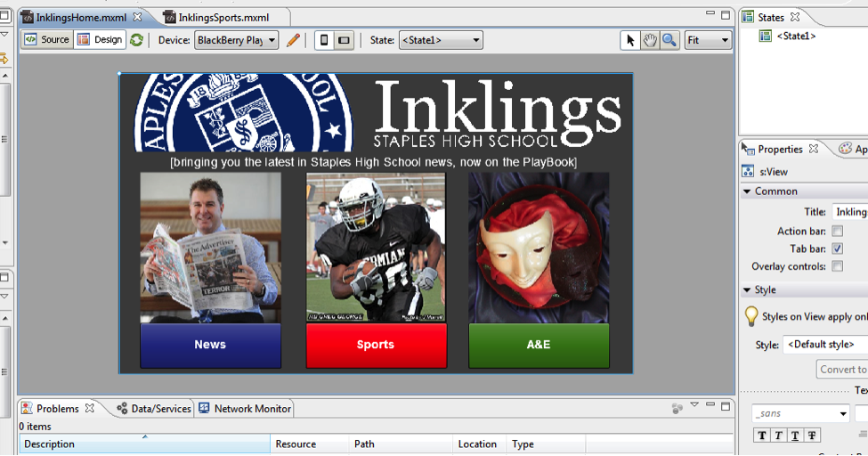The image size is (868, 456).
Task: Switch to Source view
Action: (47, 40)
